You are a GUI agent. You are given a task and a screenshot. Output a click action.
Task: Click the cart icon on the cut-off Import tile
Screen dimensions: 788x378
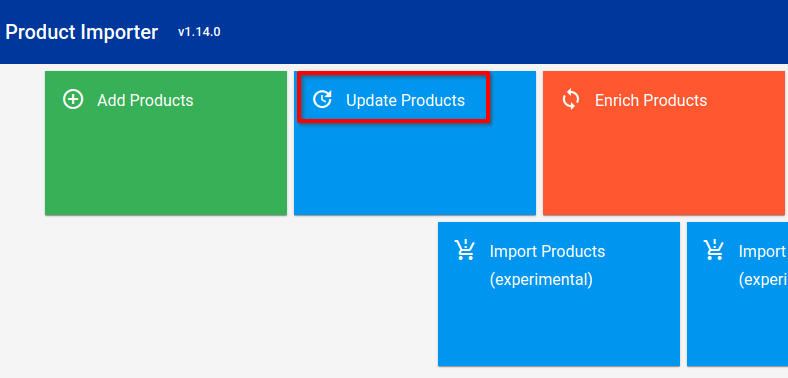coord(714,250)
